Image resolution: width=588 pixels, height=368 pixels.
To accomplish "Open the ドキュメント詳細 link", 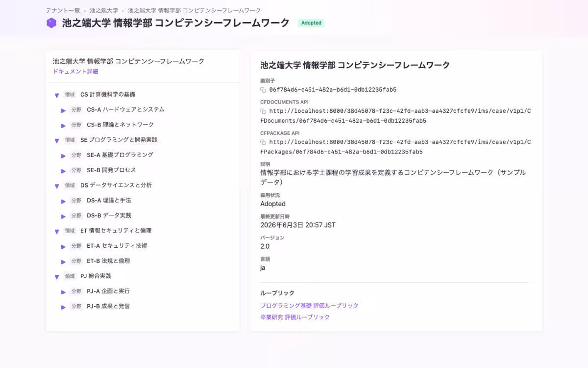I will [x=75, y=72].
